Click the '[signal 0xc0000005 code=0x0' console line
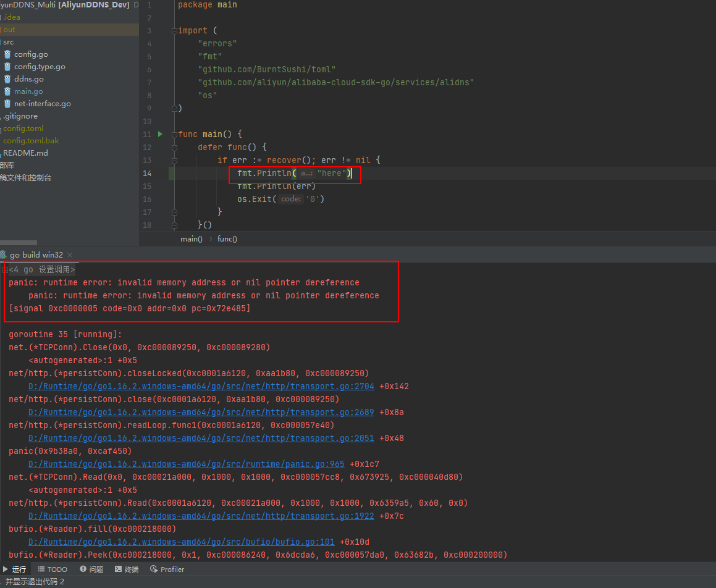The image size is (716, 588). tap(129, 308)
